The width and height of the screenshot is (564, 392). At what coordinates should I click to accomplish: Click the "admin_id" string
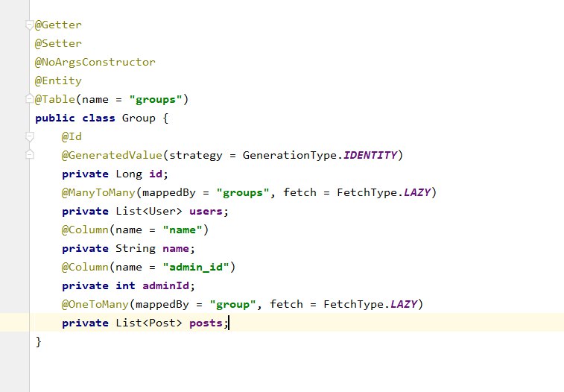click(196, 268)
